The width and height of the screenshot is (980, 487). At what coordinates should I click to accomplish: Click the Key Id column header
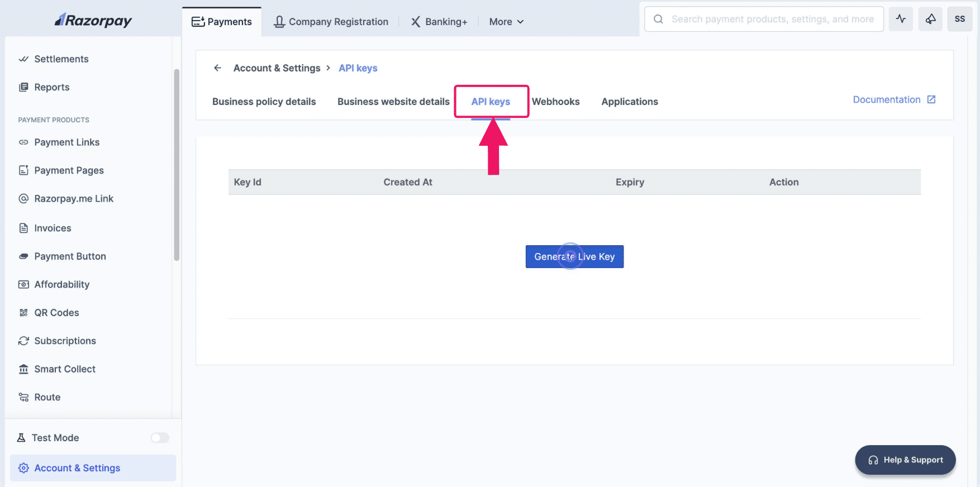248,182
